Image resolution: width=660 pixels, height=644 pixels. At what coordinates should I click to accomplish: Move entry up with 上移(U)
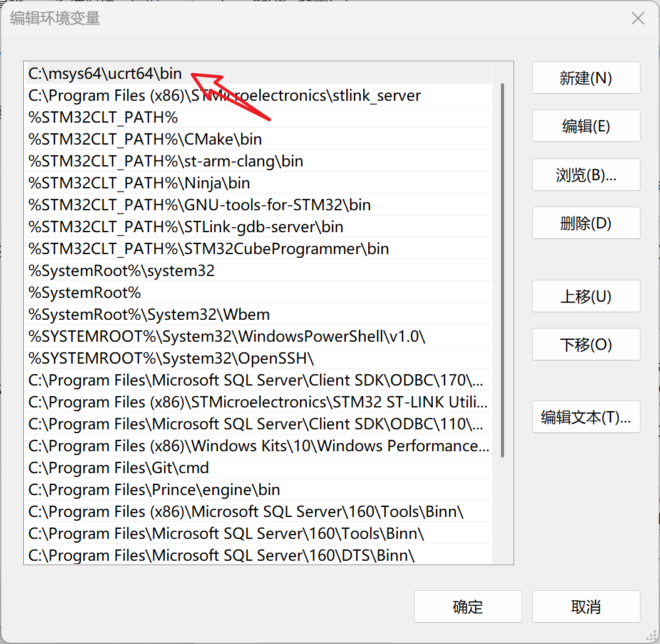586,296
